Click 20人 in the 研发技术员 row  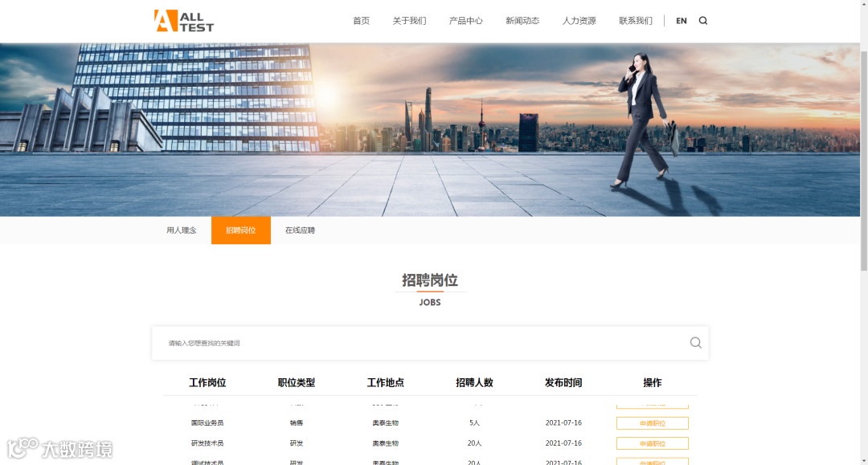(x=474, y=443)
